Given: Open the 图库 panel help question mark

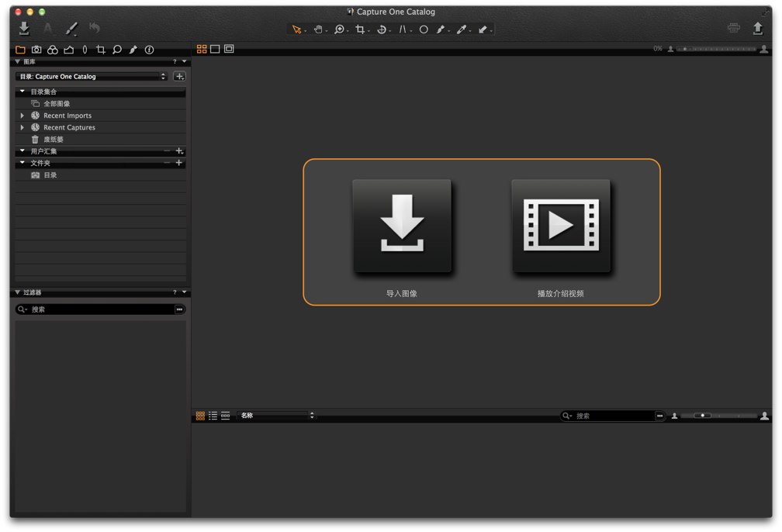Looking at the screenshot, I should tap(175, 62).
